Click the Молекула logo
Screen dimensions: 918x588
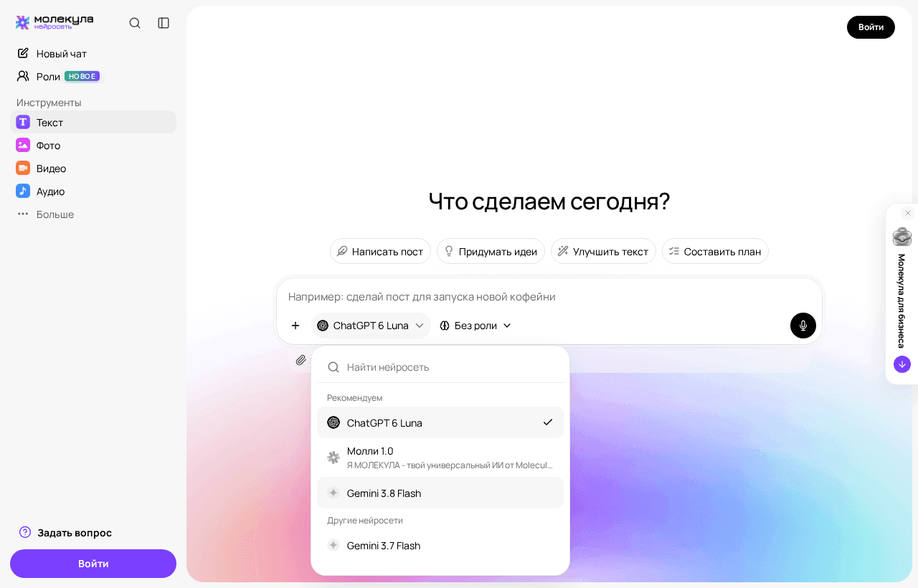(55, 22)
